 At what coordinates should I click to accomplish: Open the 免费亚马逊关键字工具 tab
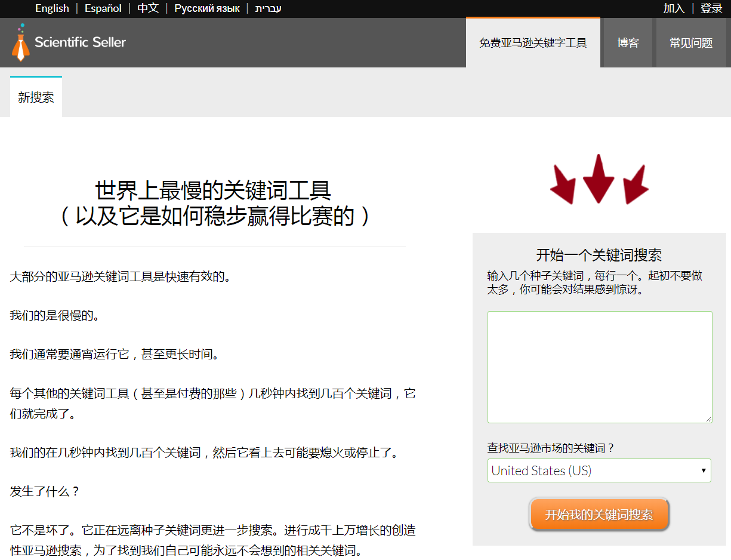tap(533, 43)
